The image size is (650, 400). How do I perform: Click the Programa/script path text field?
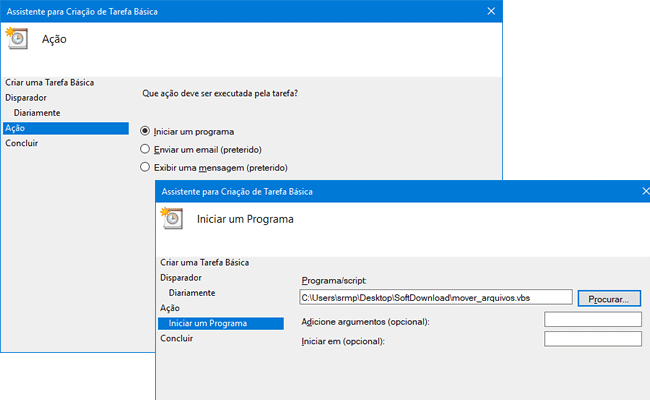click(x=435, y=298)
